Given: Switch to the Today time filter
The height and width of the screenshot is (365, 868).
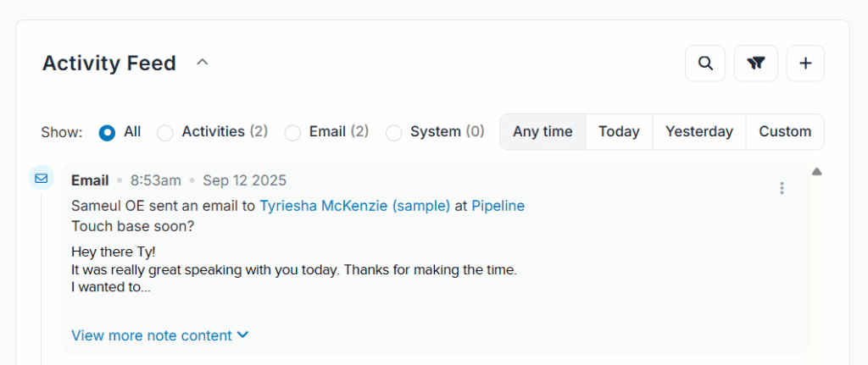Looking at the screenshot, I should 619,132.
